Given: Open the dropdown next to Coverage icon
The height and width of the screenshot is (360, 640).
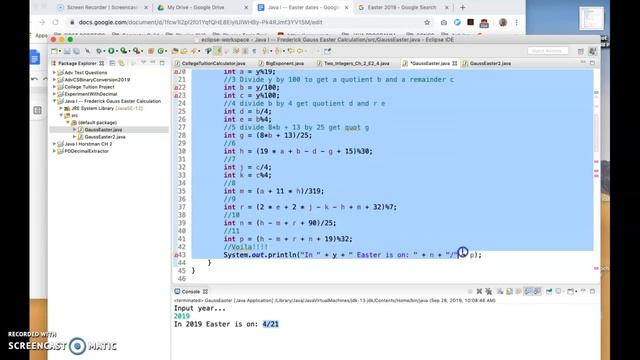Looking at the screenshot, I should point(129,51).
